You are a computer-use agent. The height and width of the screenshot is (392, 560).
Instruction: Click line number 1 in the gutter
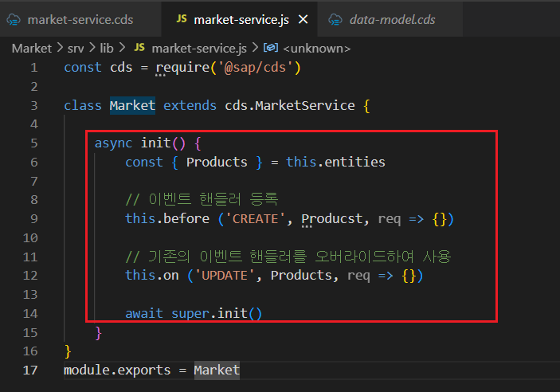pos(34,68)
